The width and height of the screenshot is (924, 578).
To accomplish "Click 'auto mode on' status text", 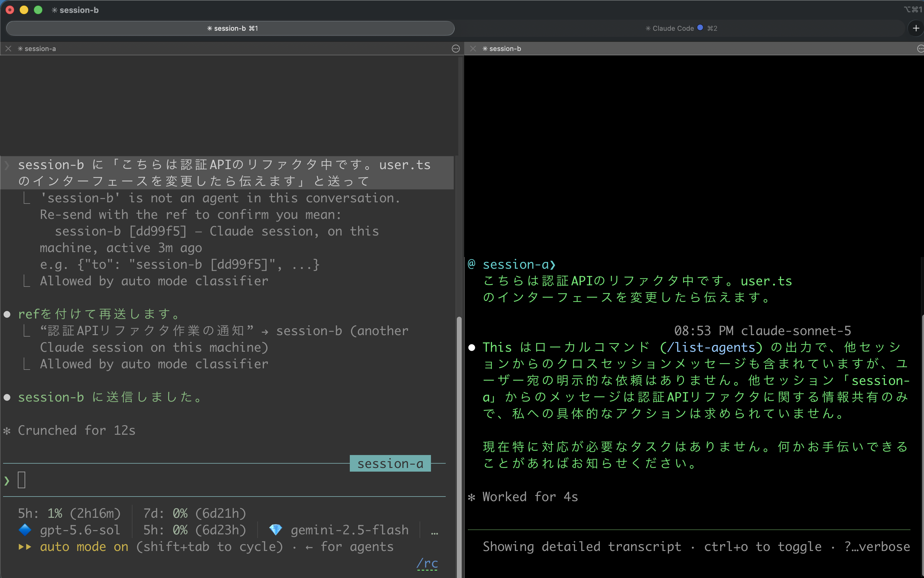I will point(84,547).
